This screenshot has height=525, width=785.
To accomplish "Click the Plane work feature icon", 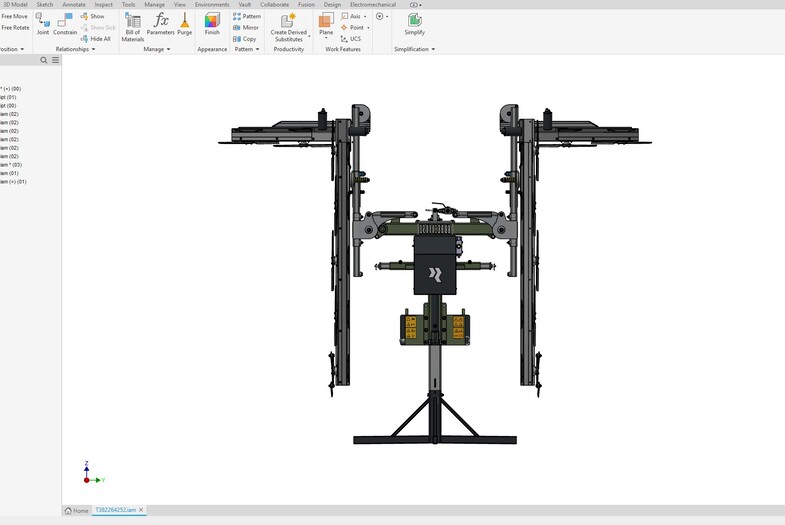I will 326,21.
